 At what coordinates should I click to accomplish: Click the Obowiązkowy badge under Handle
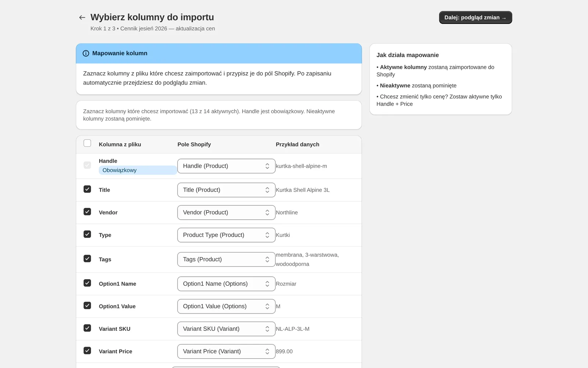pos(138,170)
